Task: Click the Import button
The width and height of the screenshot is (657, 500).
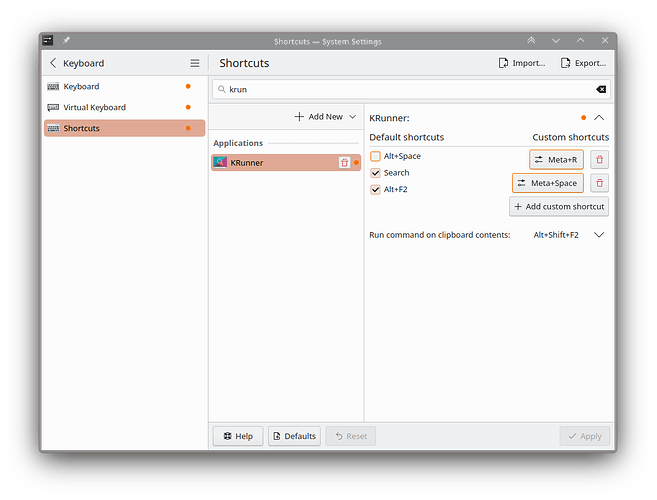Action: click(522, 63)
